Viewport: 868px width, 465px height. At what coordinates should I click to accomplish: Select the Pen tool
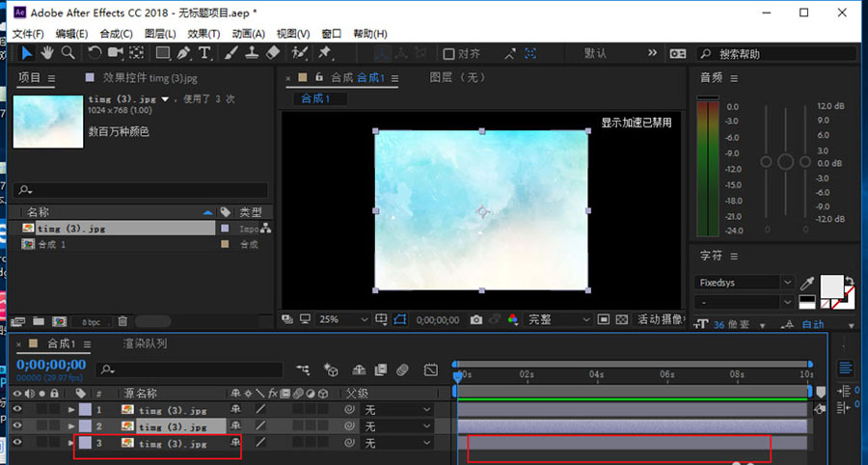point(184,53)
